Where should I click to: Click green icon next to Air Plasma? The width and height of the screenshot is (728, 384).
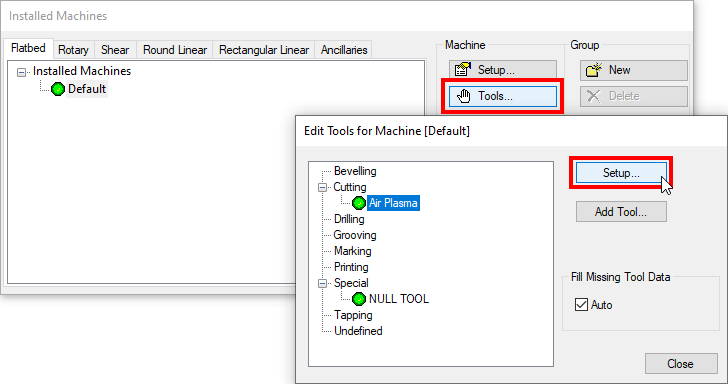(x=358, y=203)
